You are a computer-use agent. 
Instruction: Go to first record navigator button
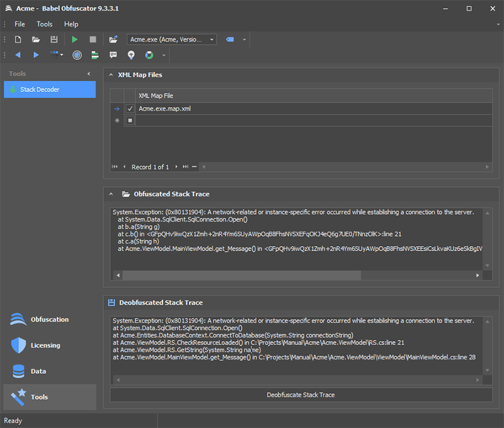115,167
